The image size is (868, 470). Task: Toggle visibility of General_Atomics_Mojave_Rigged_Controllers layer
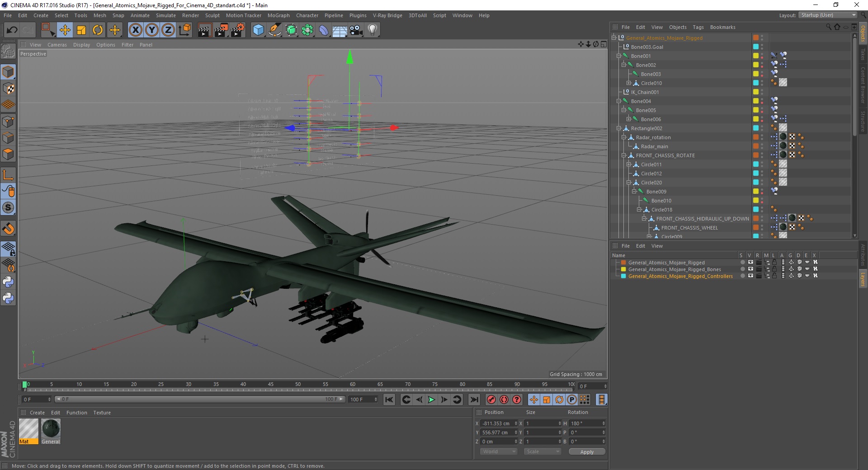pos(750,276)
